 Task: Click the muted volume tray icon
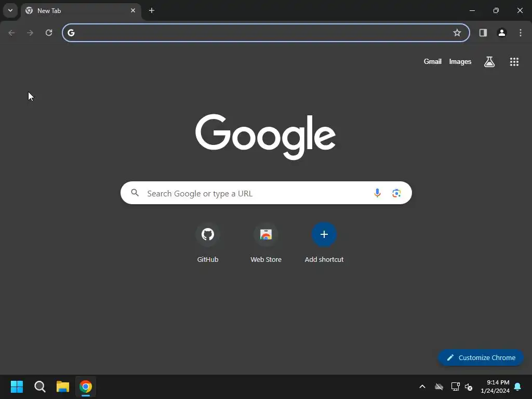pyautogui.click(x=469, y=387)
